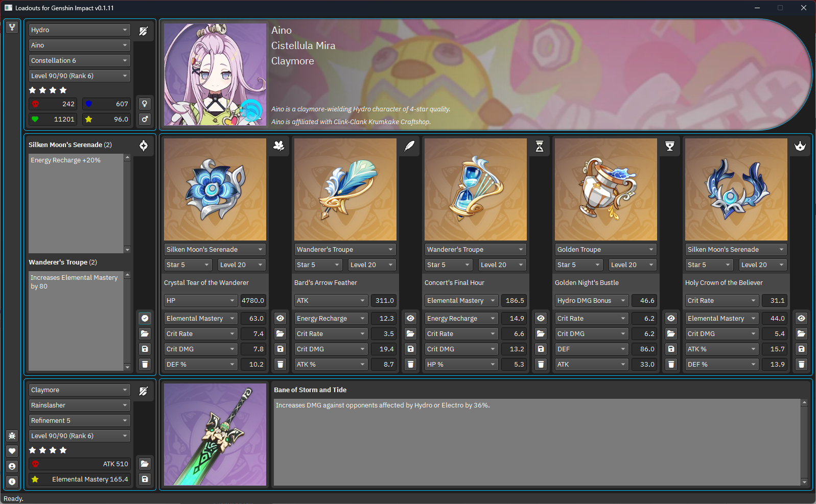The height and width of the screenshot is (504, 816).
Task: Expand the Constellation 6 dropdown
Action: (x=79, y=60)
